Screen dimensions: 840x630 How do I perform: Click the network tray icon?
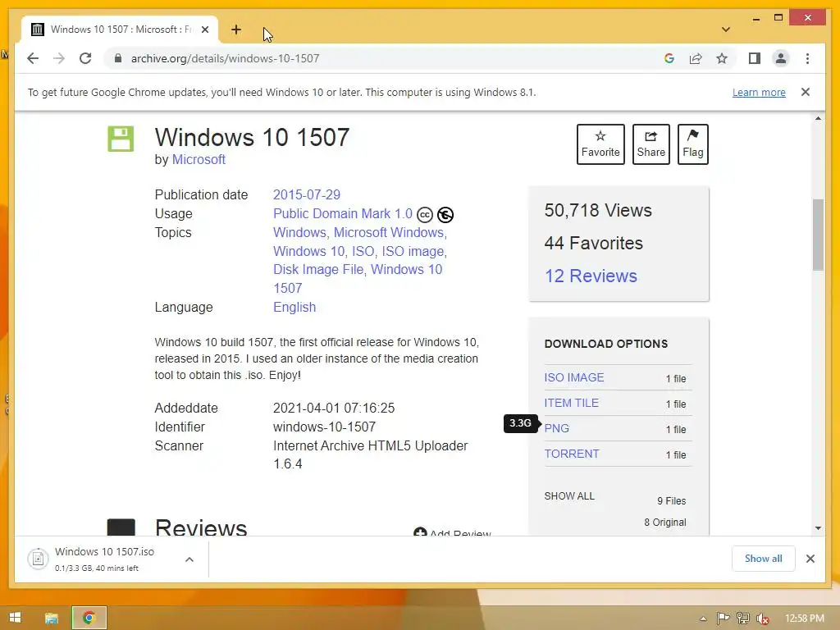[743, 619]
